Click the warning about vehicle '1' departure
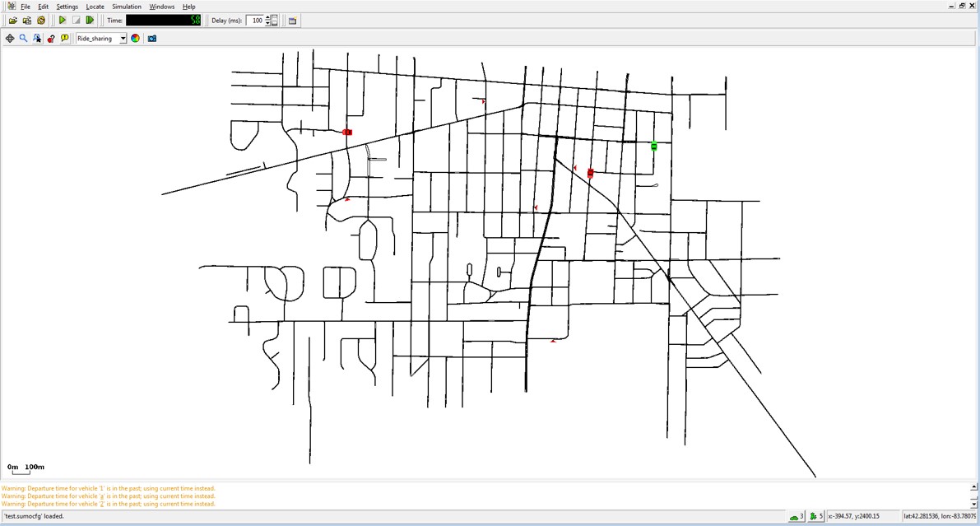 click(108, 488)
